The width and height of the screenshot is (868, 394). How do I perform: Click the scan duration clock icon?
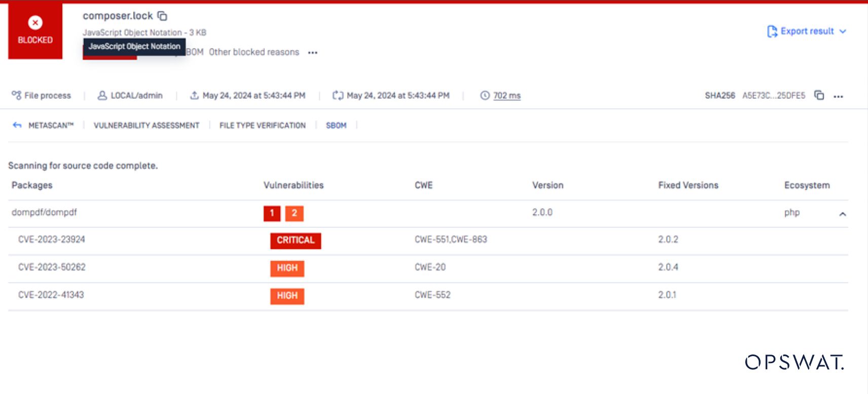pos(485,95)
